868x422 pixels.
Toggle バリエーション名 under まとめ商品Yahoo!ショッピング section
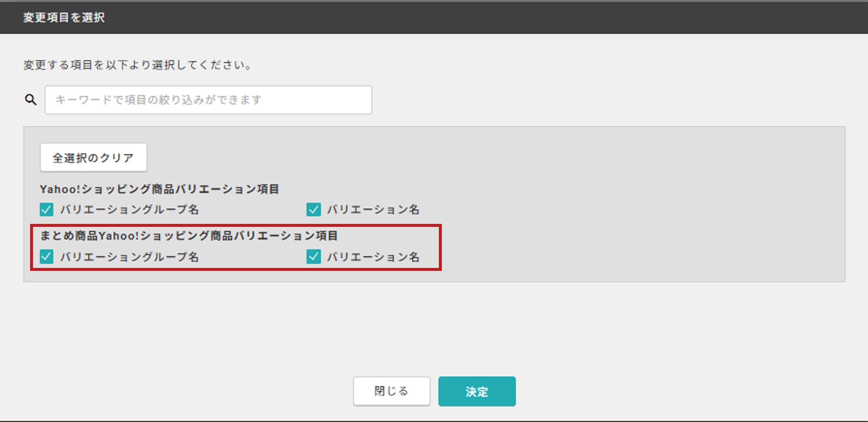(x=314, y=257)
